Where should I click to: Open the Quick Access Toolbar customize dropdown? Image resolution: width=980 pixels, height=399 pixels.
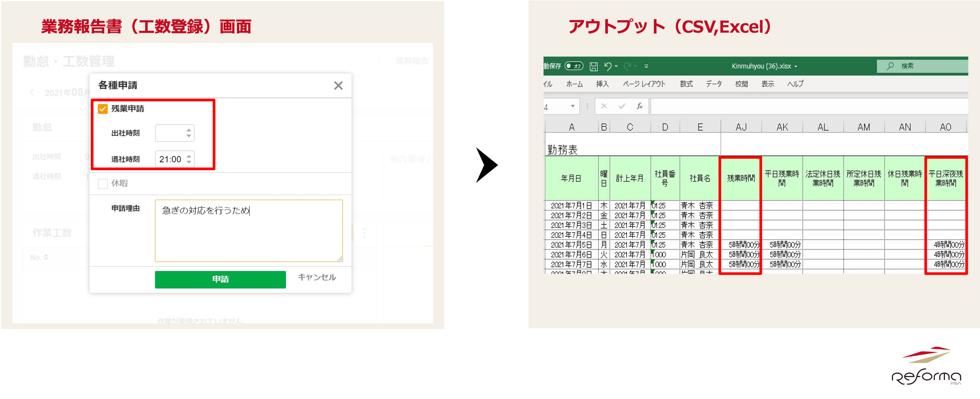click(646, 66)
